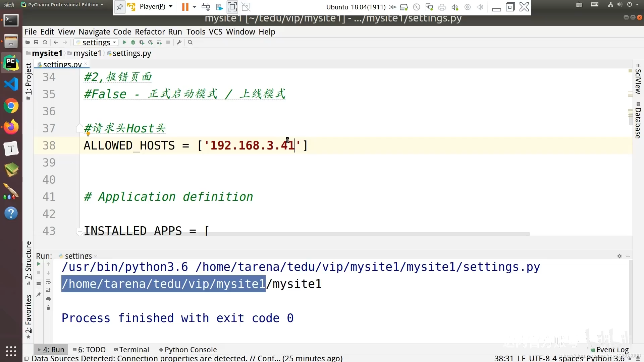Open Google Chrome from Ubuntu dock
The image size is (644, 362).
coord(11,106)
